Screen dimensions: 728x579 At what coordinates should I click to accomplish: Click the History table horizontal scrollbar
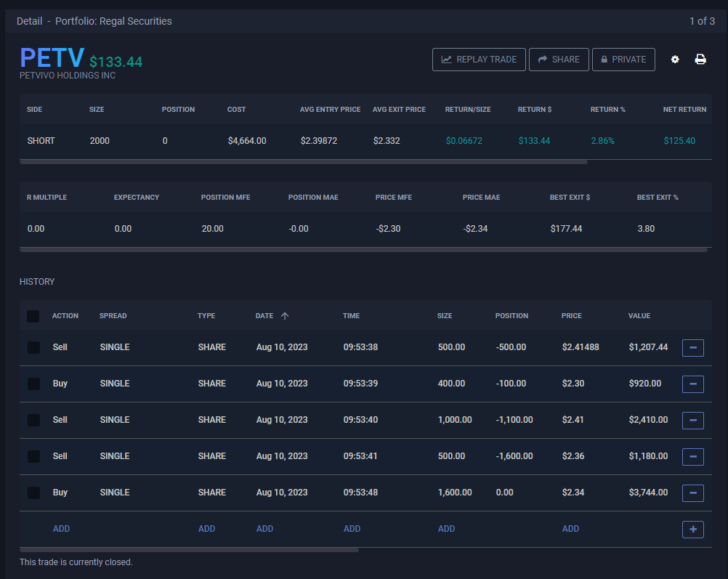189,550
